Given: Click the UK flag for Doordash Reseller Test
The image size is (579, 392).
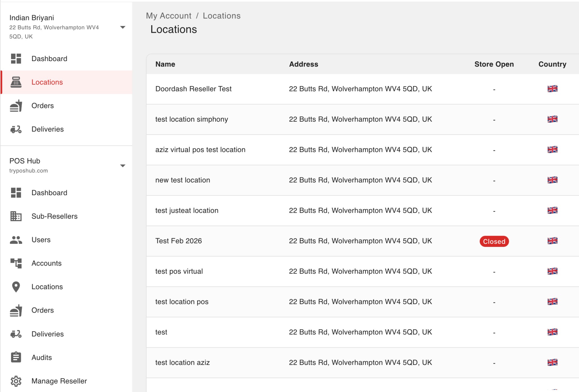Looking at the screenshot, I should coord(552,89).
